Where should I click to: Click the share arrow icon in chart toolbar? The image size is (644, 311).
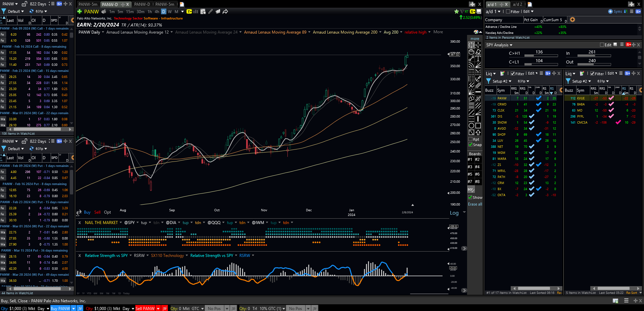tap(225, 11)
